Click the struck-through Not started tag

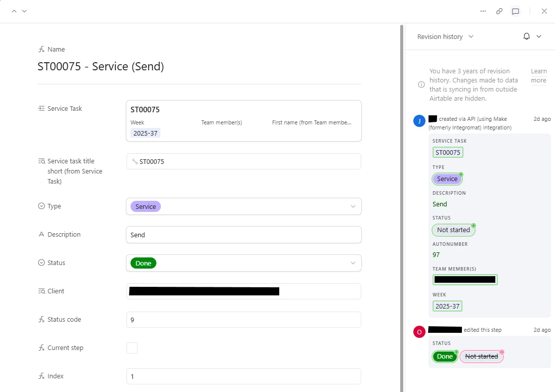[x=481, y=356]
